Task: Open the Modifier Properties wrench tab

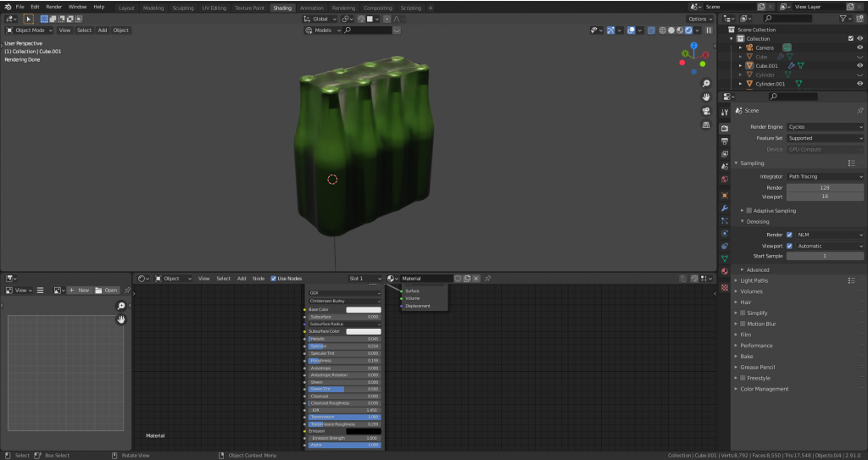Action: [725, 208]
